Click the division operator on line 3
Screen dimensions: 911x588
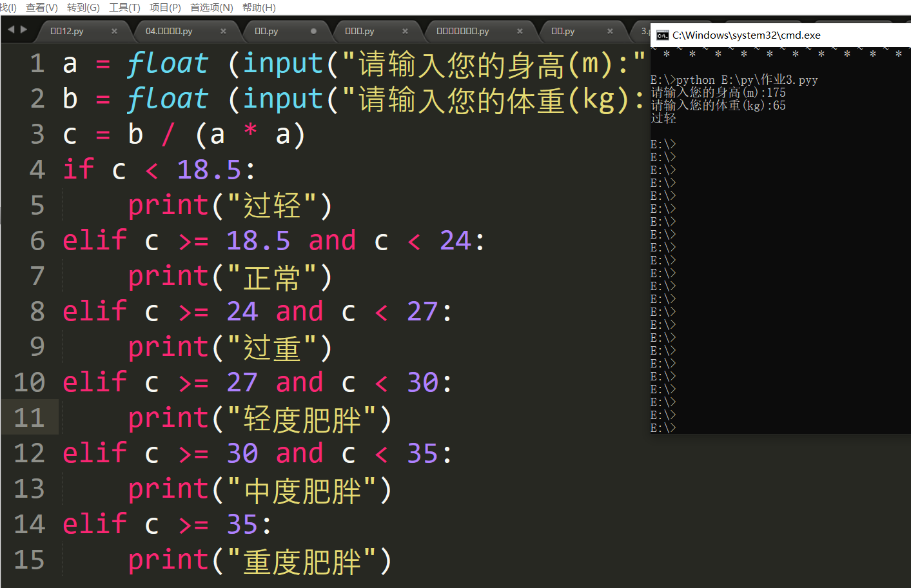pos(168,135)
